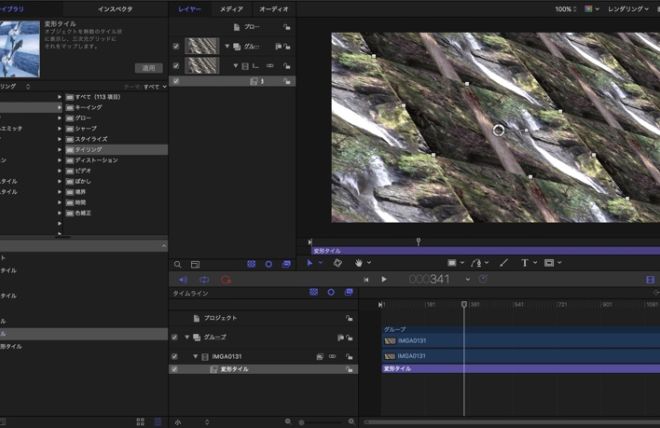Select the hand pan tool
The width and height of the screenshot is (660, 428).
(x=359, y=263)
